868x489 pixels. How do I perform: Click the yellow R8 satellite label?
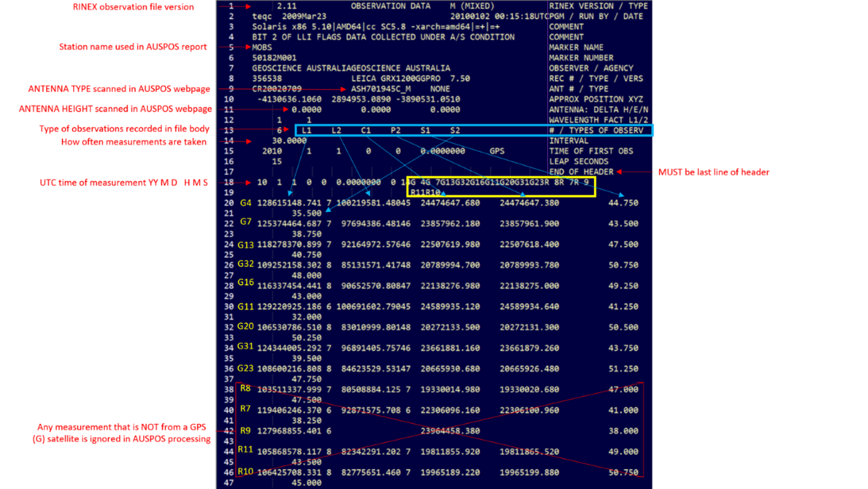tap(245, 388)
